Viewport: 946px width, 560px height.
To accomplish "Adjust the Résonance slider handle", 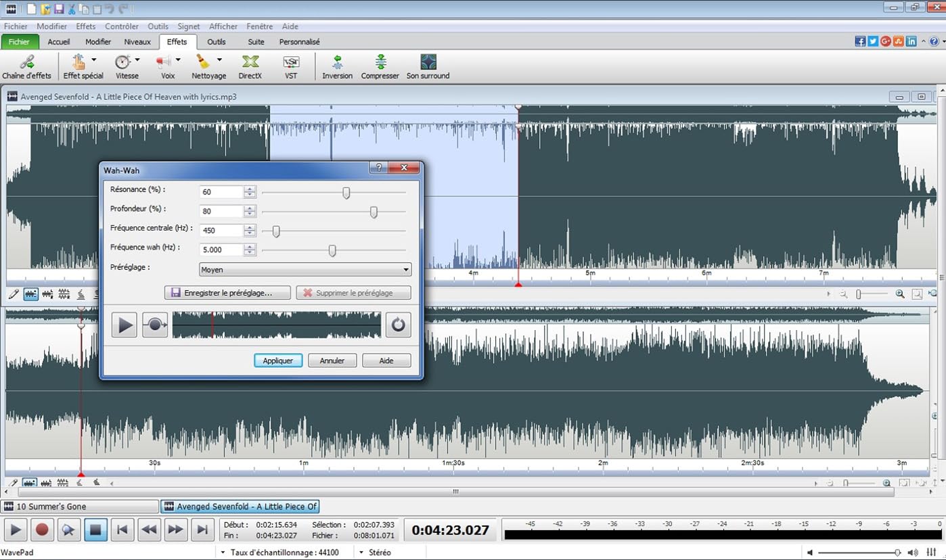I will (346, 193).
